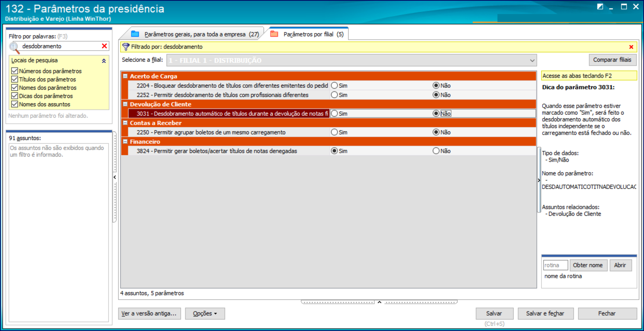Open the Selecione a filial dropdown
The height and width of the screenshot is (331, 644).
coord(532,61)
